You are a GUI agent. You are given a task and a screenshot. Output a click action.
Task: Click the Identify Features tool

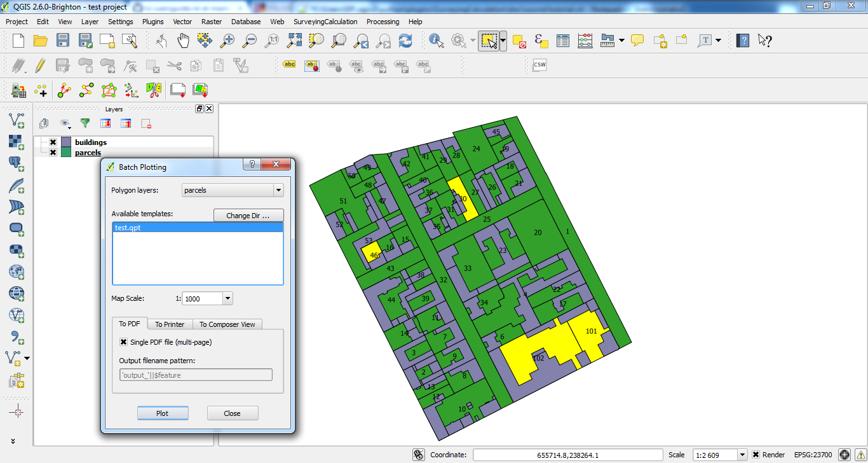(437, 41)
